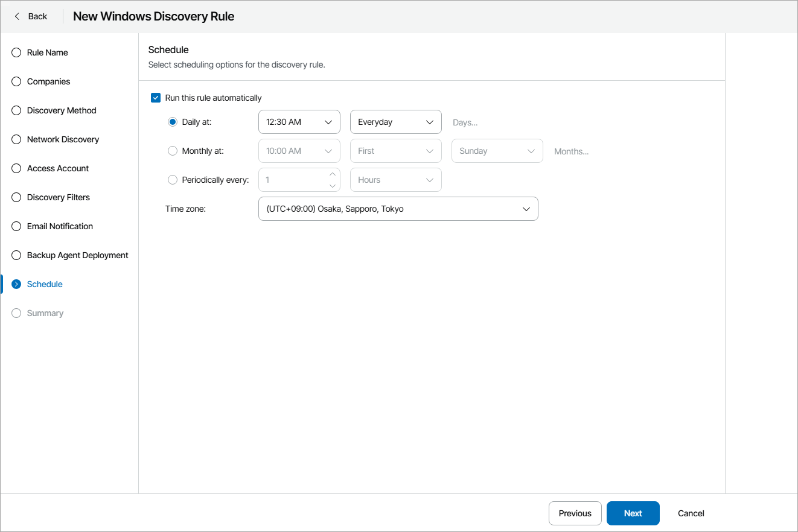Screen dimensions: 798x532
Task: Open the Everyday dropdown
Action: 395,122
